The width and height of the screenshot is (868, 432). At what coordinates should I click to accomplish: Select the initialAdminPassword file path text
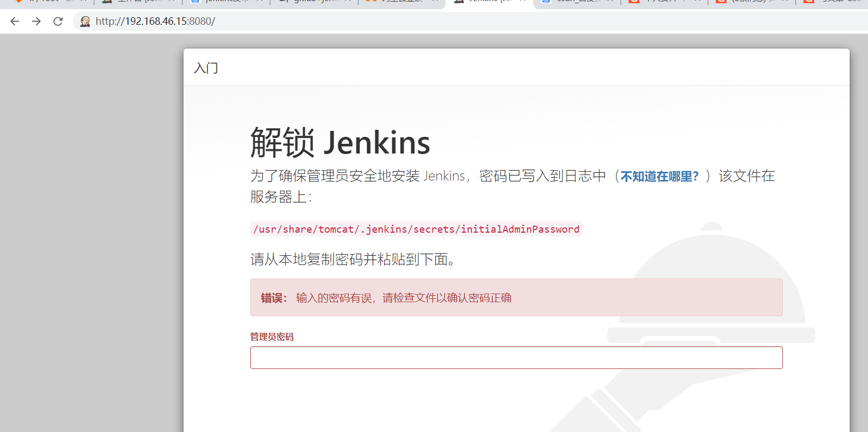click(x=416, y=229)
